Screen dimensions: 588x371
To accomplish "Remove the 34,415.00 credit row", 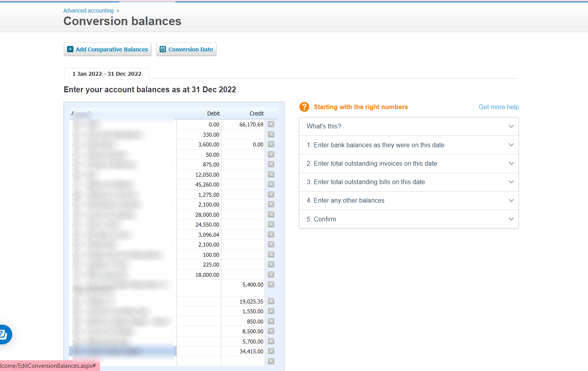I will point(271,351).
